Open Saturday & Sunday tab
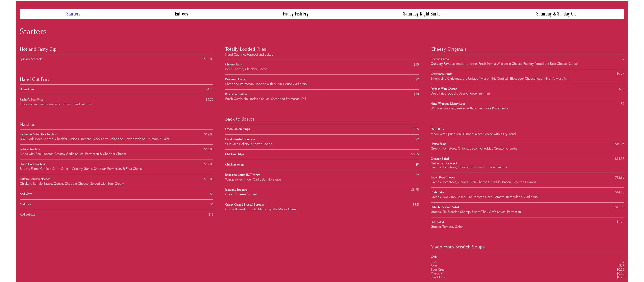 (557, 14)
